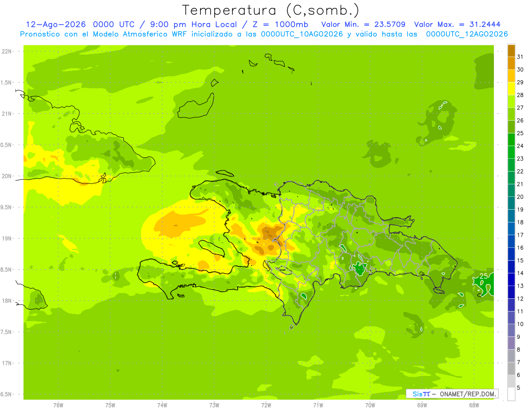The height and width of the screenshot is (411, 532).
Task: Pick the legend swatch between 10 and 11
Action: [511, 317]
